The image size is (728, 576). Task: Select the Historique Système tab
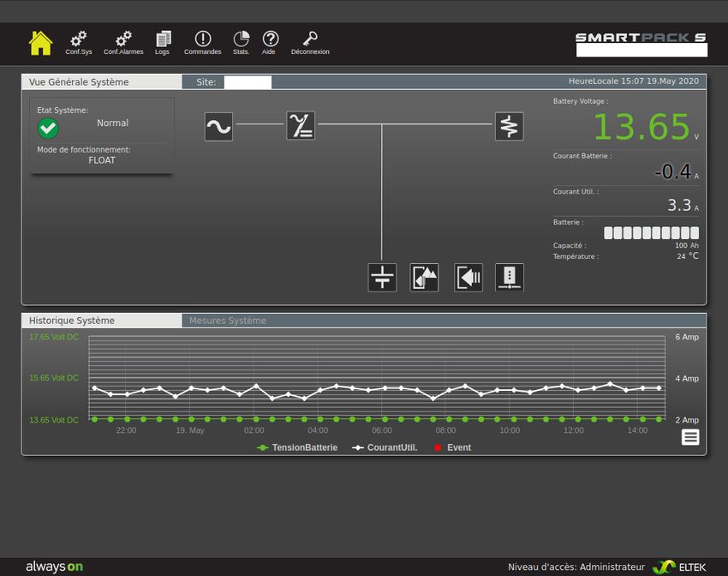[x=72, y=321]
